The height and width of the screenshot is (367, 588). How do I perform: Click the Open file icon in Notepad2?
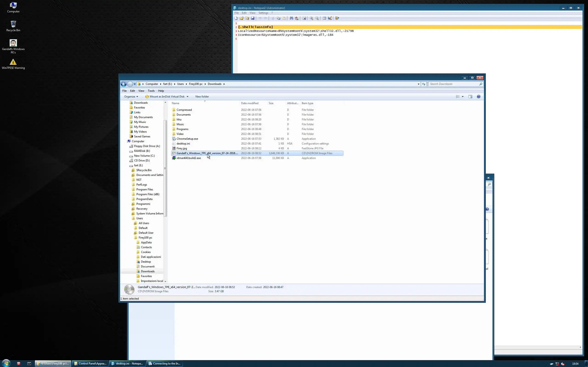[x=241, y=18]
